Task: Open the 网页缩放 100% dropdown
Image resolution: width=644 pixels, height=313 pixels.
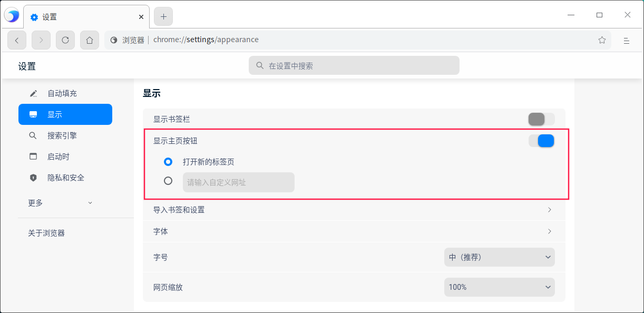Action: tap(500, 287)
